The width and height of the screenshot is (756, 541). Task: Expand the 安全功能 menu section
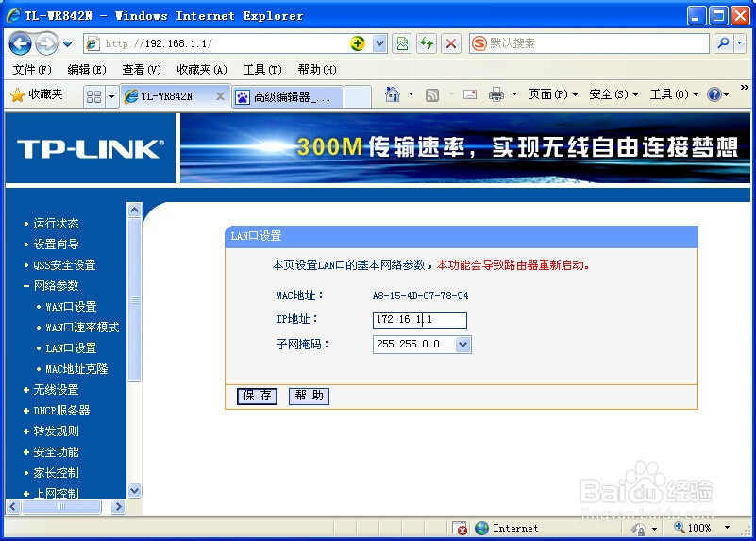pos(56,452)
